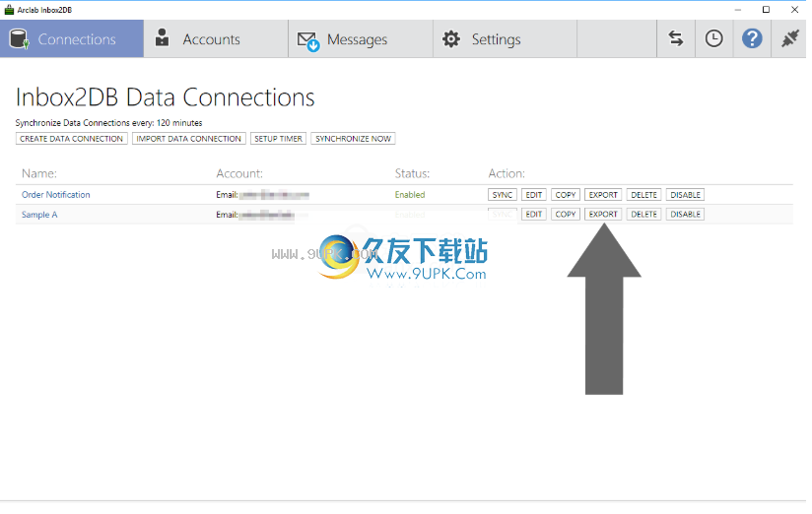The height and width of the screenshot is (514, 812).
Task: Click Import Data Connection button
Action: (189, 139)
